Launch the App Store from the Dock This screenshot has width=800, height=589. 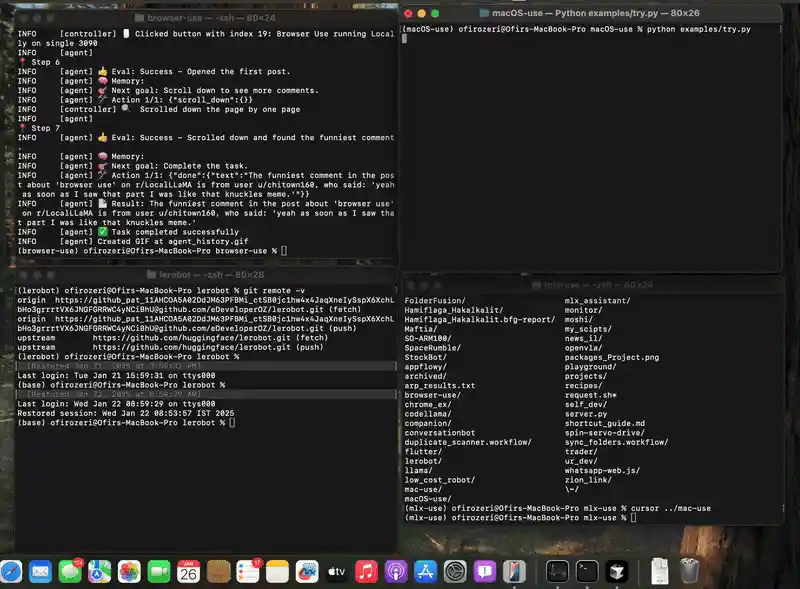(x=424, y=572)
